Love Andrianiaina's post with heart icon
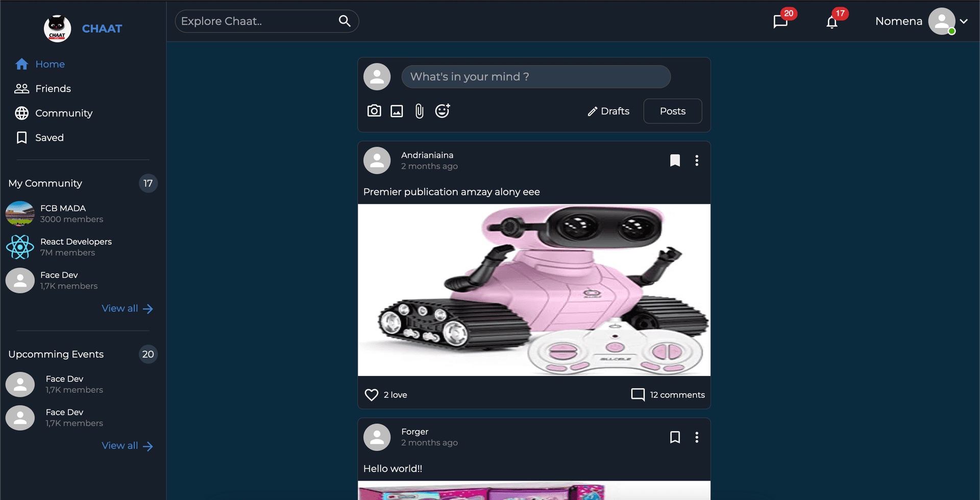The image size is (980, 500). click(372, 395)
